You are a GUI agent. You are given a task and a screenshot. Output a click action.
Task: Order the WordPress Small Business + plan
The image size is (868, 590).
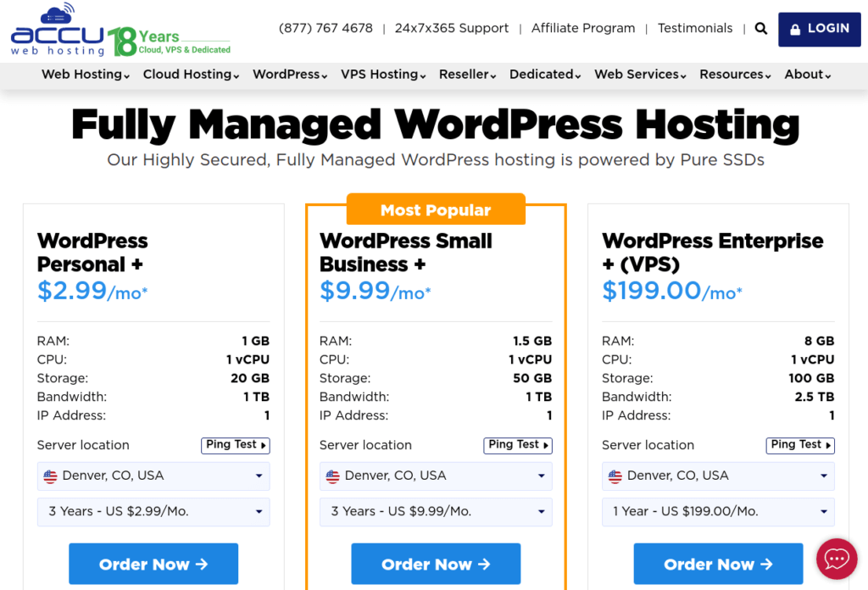436,564
